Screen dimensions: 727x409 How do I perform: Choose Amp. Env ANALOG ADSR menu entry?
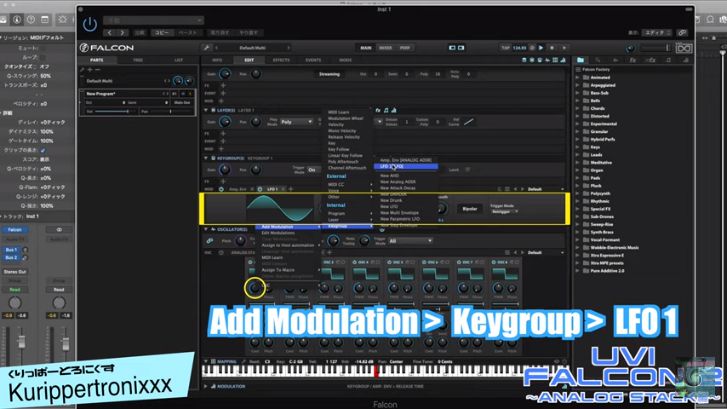(406, 160)
